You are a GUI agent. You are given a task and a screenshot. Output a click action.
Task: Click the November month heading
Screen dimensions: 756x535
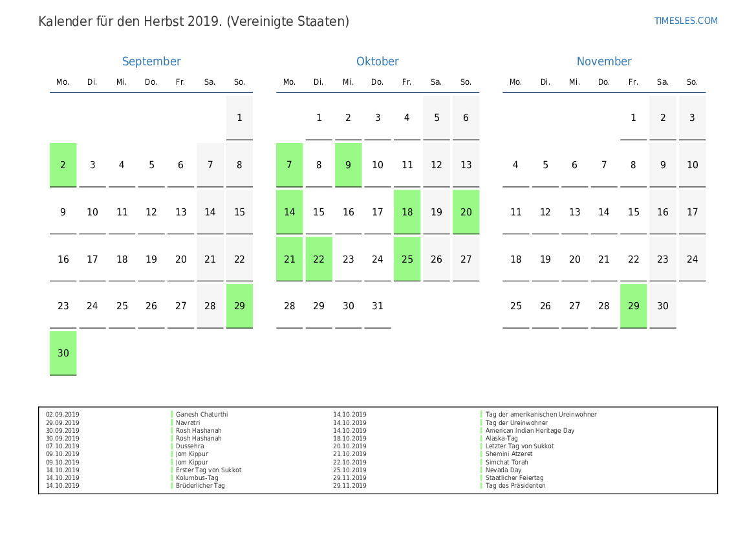[604, 61]
